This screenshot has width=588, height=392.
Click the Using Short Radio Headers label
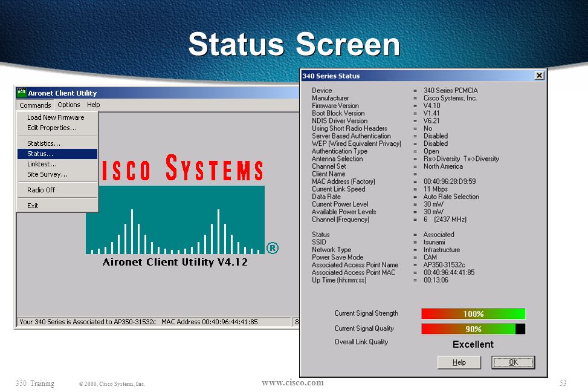point(349,128)
